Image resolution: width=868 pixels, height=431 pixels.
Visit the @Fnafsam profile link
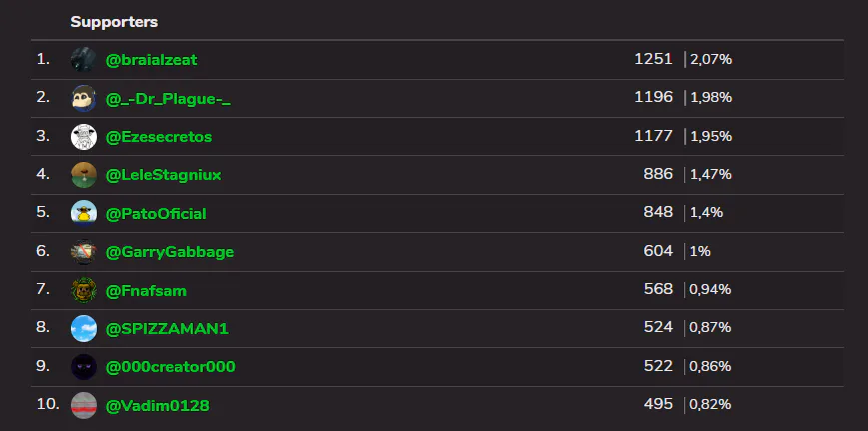146,290
